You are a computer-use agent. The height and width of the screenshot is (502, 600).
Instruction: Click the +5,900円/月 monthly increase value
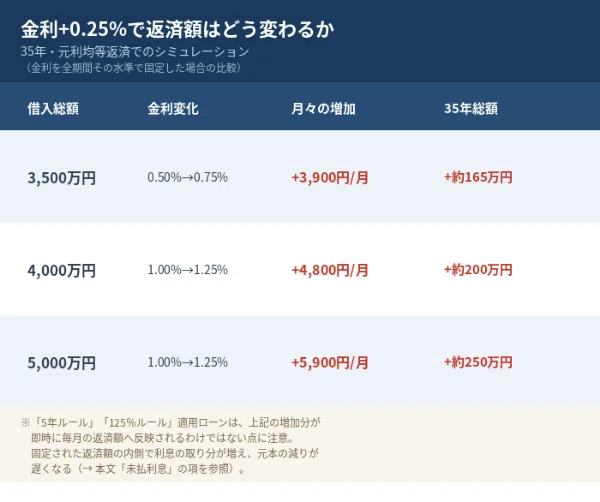click(x=329, y=362)
